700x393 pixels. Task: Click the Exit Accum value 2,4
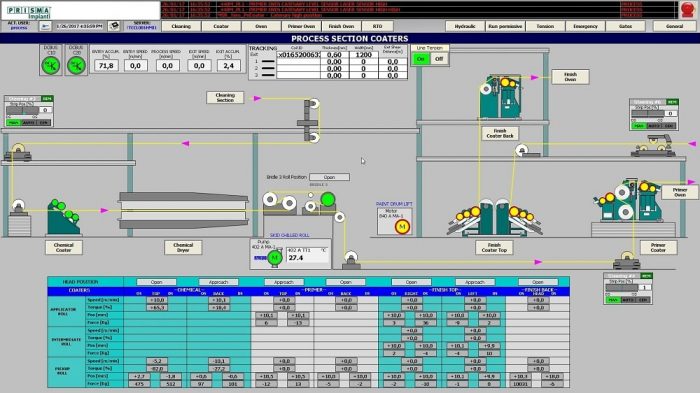tap(229, 66)
